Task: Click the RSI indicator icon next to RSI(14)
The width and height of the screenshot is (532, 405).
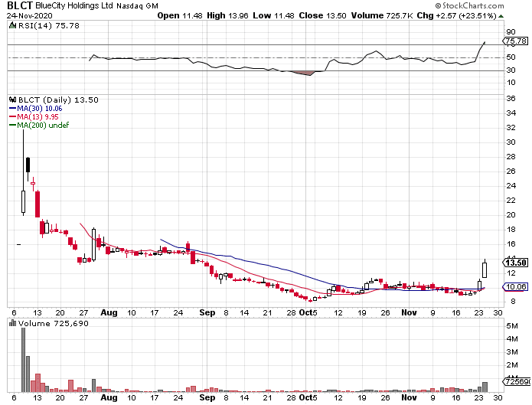Action: point(12,25)
